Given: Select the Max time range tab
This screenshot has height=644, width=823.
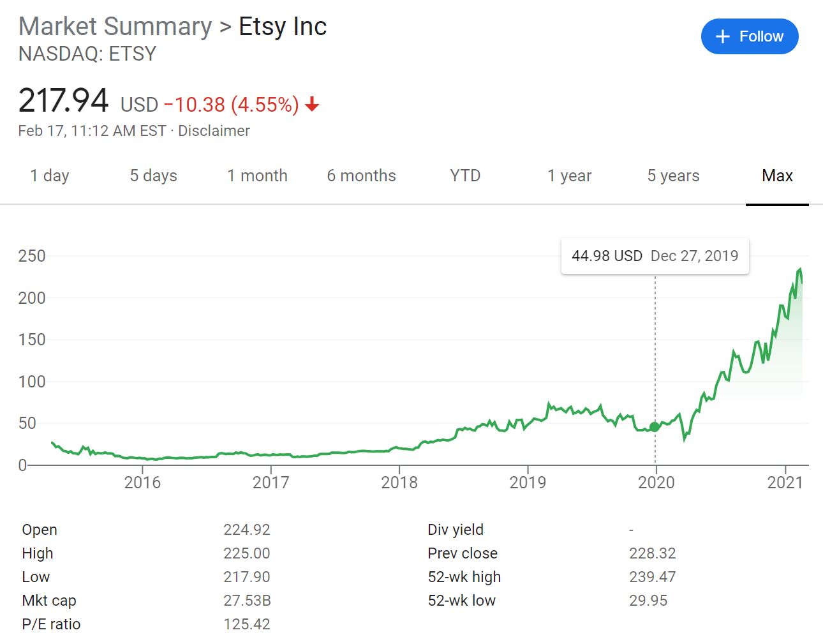Looking at the screenshot, I should tap(776, 176).
